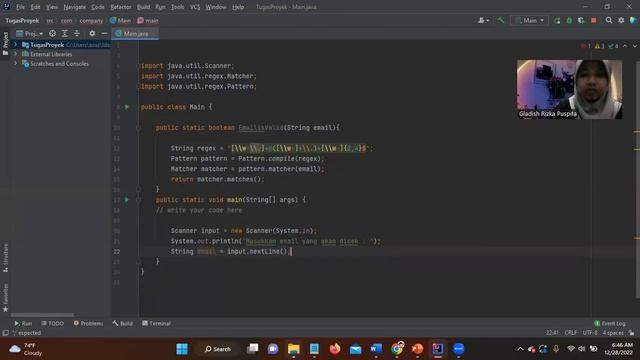This screenshot has width=640, height=360.
Task: Open the File menu
Action: pyautogui.click(x=20, y=7)
